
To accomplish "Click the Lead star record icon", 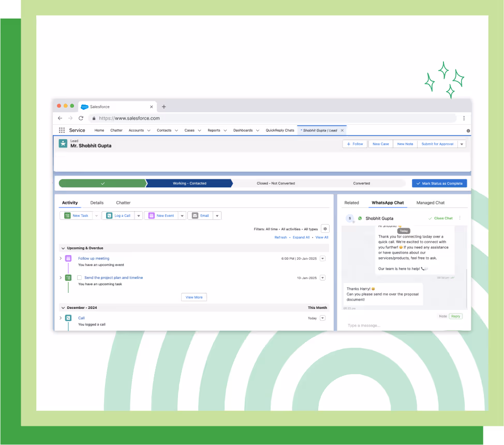I will (63, 143).
